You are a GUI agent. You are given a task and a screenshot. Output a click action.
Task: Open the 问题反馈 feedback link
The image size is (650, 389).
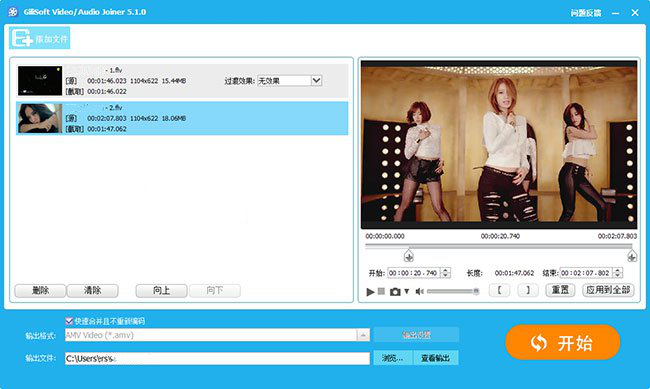click(x=586, y=13)
